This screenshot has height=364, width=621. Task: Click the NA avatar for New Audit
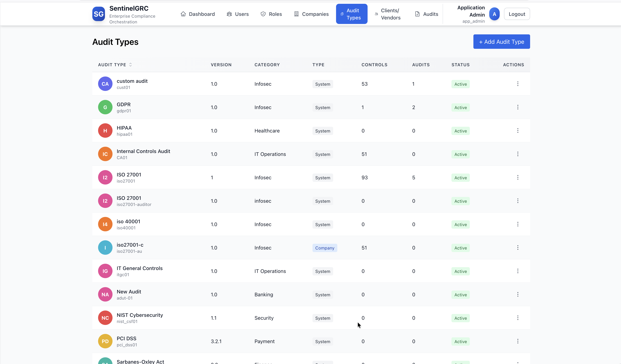pyautogui.click(x=105, y=295)
